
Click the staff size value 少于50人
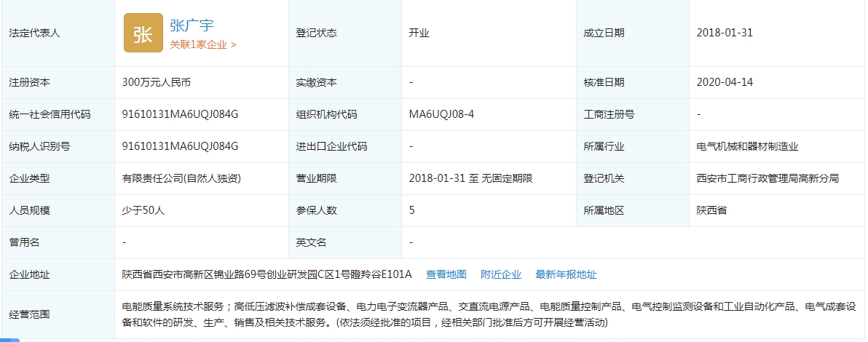point(143,210)
